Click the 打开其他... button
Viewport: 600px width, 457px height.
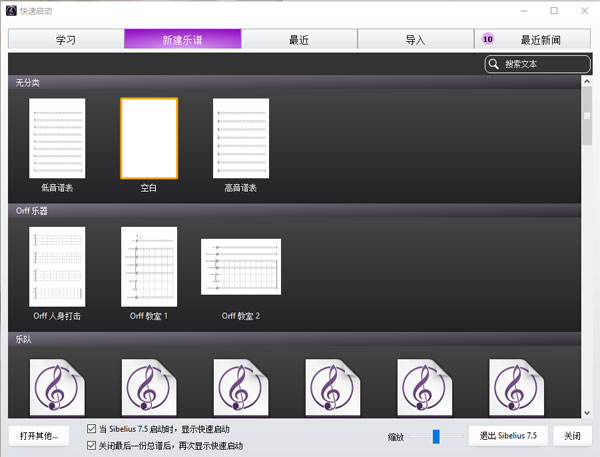coord(38,436)
